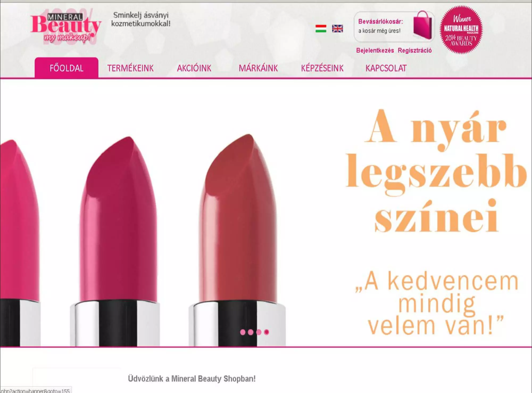Click the 'A nyár legszebb színei' banner text
532x393 pixels.
[436, 170]
